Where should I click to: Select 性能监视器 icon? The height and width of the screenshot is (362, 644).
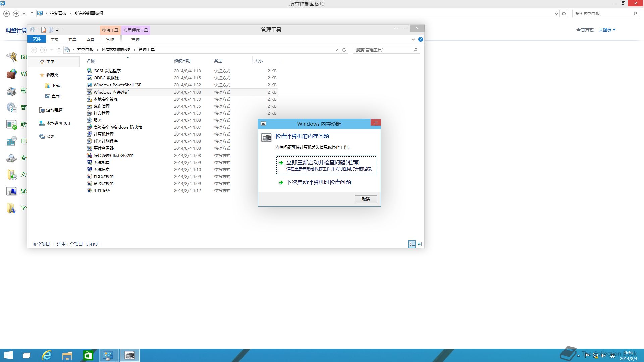[89, 176]
